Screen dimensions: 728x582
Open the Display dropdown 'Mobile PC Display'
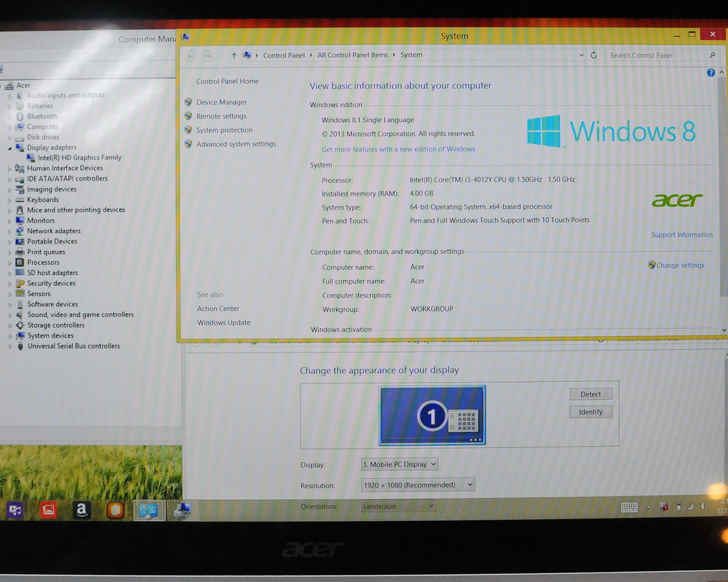point(399,464)
